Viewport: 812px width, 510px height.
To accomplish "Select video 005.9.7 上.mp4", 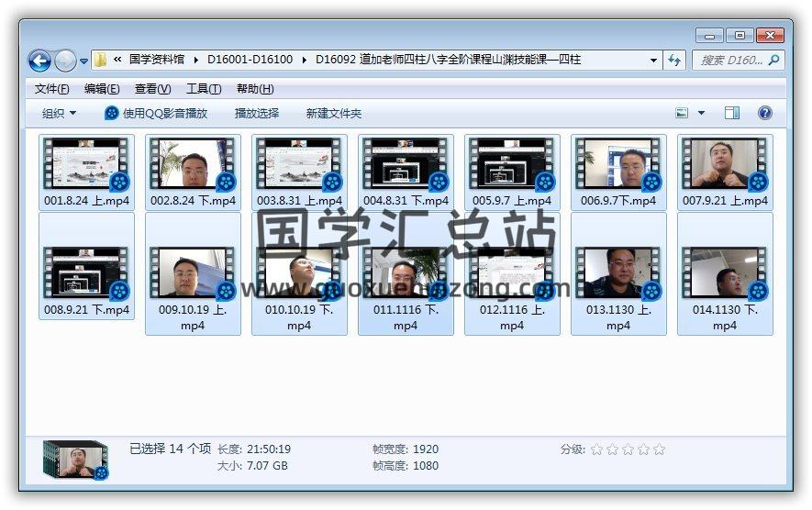I will pos(512,172).
